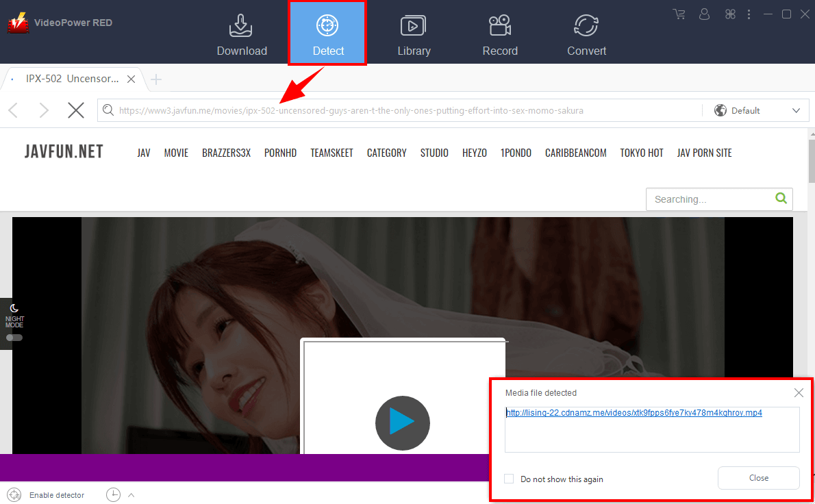Screen dimensions: 815x504
Task: Click the JAVFUN.NET site logo
Action: pos(64,152)
